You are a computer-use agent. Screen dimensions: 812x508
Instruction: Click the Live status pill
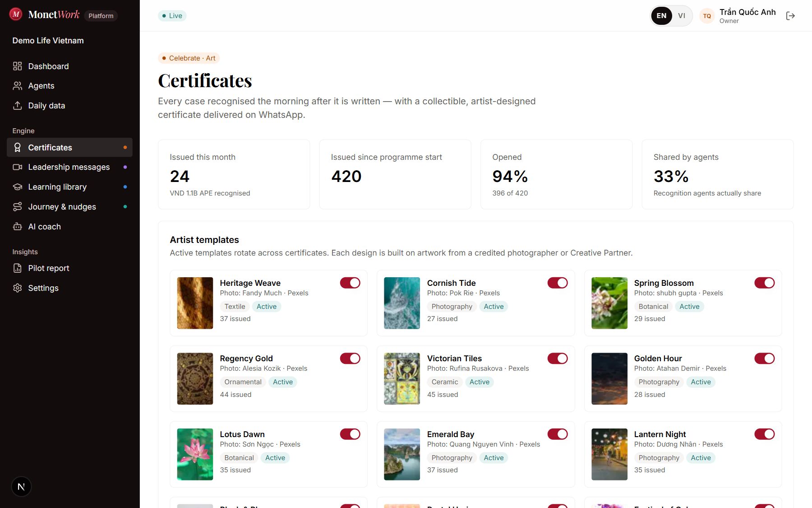coord(172,16)
